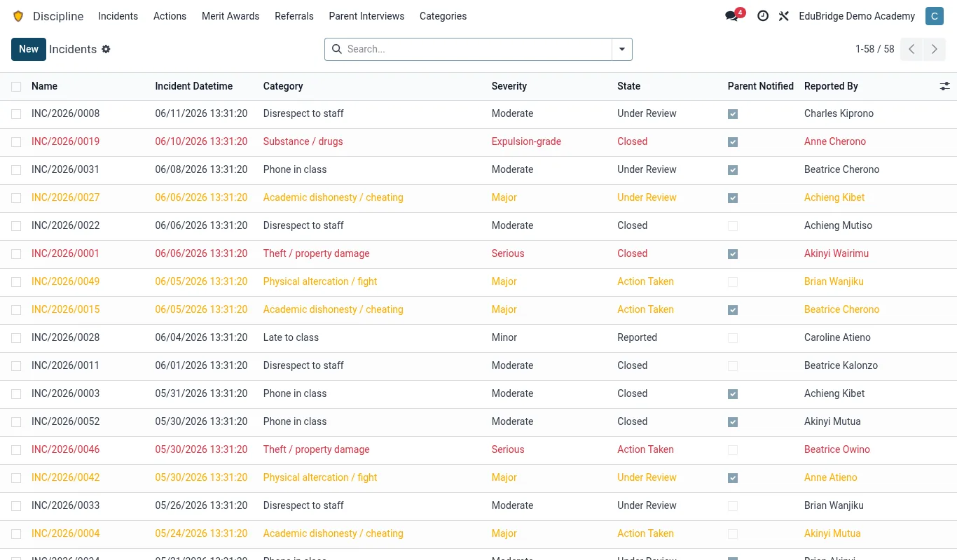The height and width of the screenshot is (560, 957).
Task: Go to next page arrow
Action: click(935, 49)
